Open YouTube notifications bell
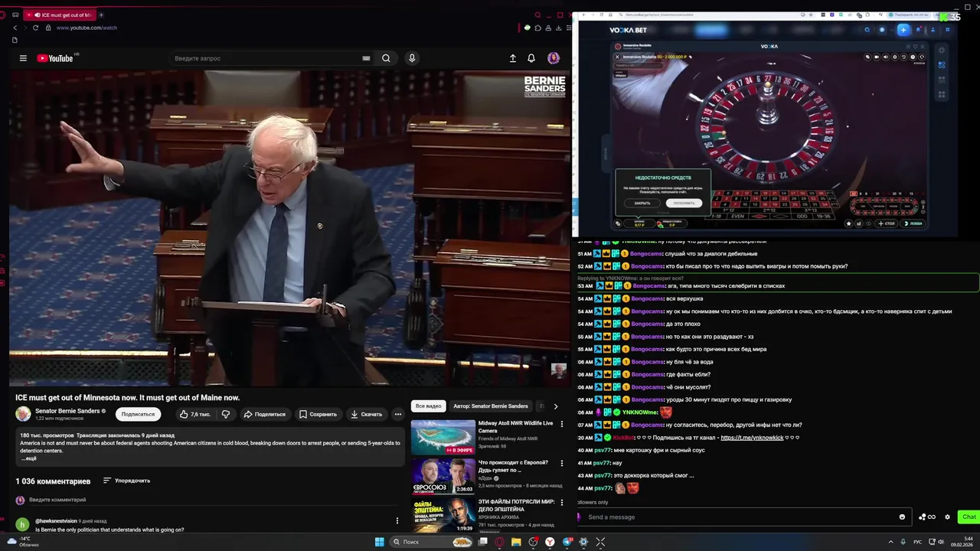The width and height of the screenshot is (980, 551). [x=531, y=58]
